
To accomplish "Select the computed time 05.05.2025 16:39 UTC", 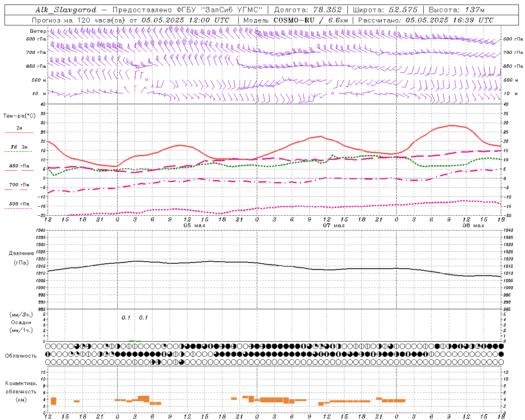I will click(450, 20).
